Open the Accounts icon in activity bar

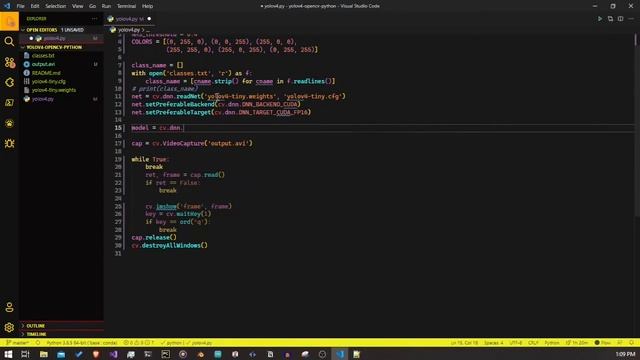click(x=9, y=307)
